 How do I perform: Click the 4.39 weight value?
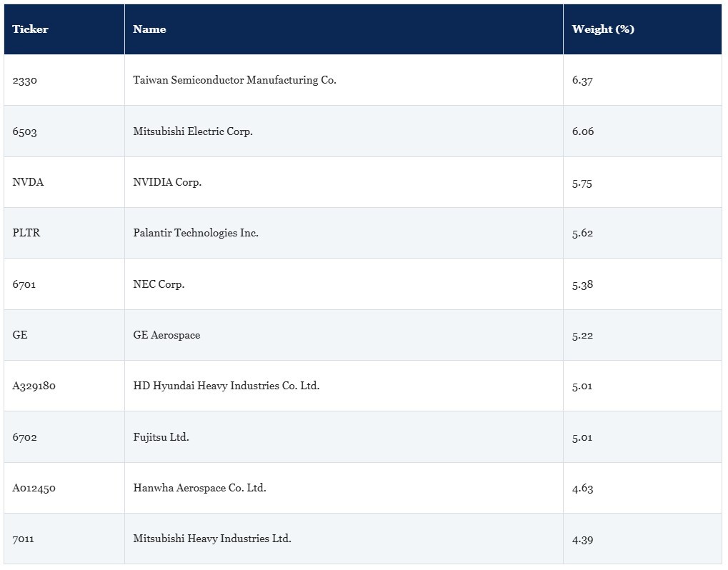582,539
